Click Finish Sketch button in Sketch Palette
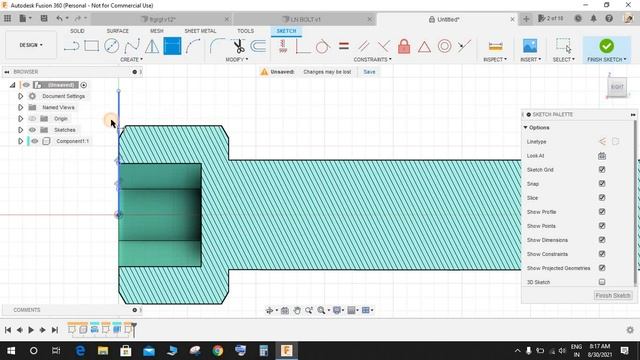Viewport: 640px width, 360px height. (x=613, y=296)
